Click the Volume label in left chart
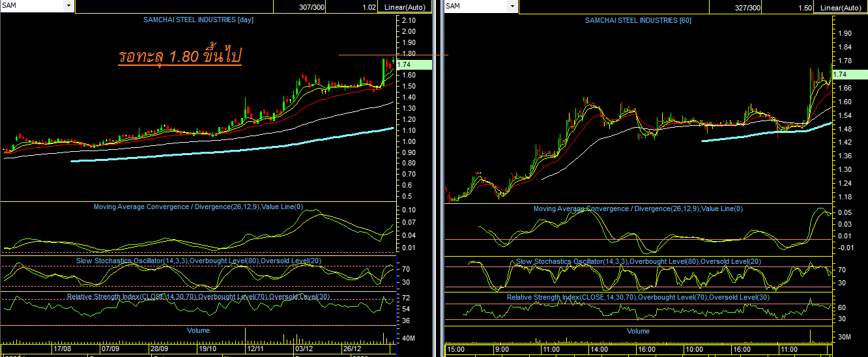Image resolution: width=868 pixels, height=357 pixels. (x=198, y=331)
